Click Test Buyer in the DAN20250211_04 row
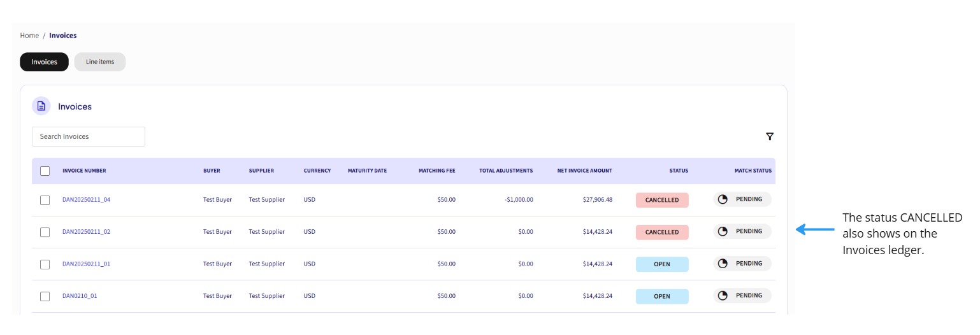 click(217, 200)
